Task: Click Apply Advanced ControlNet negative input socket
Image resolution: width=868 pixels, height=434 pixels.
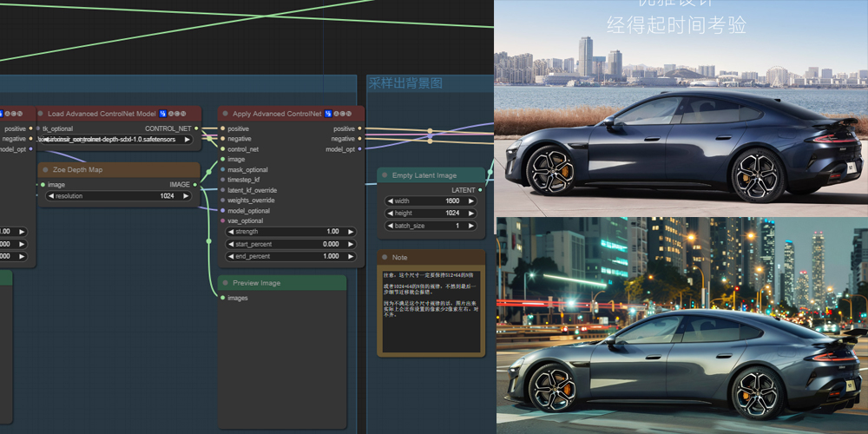Action: click(x=222, y=138)
